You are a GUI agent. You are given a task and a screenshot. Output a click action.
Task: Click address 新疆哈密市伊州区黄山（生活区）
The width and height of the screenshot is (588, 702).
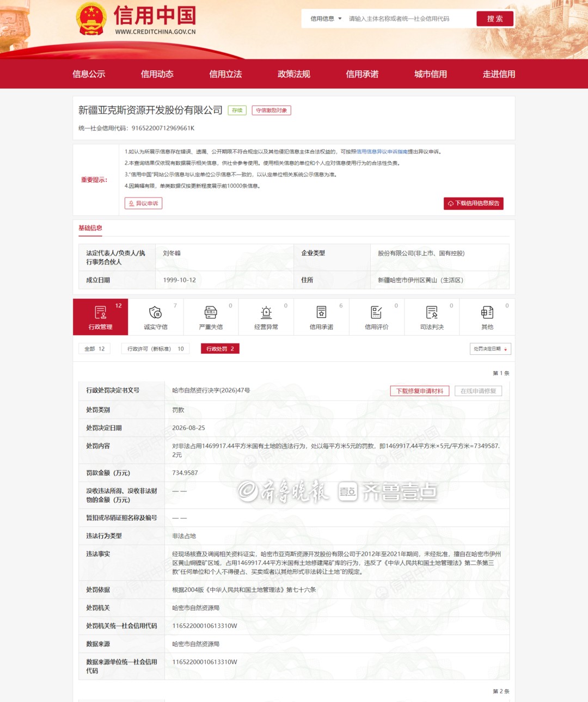pos(420,280)
